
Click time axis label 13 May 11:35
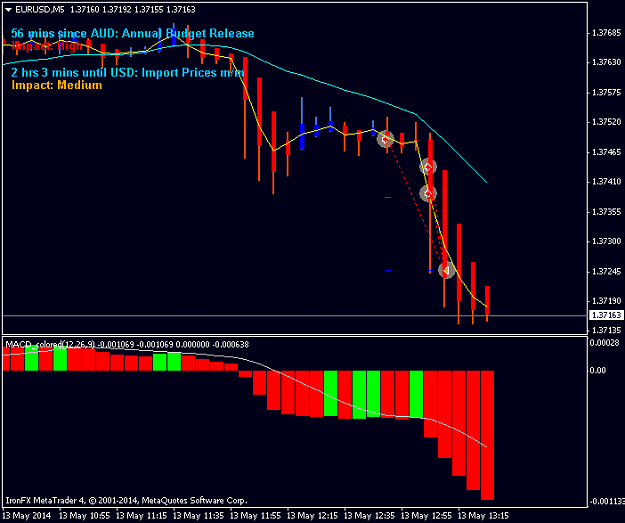(x=199, y=516)
